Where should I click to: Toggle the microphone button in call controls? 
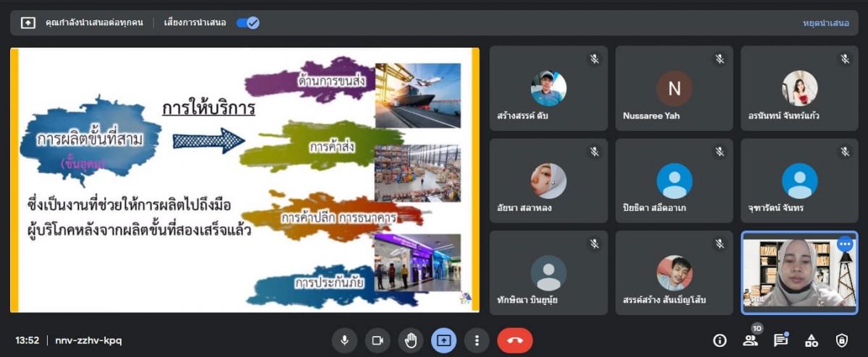coord(344,340)
